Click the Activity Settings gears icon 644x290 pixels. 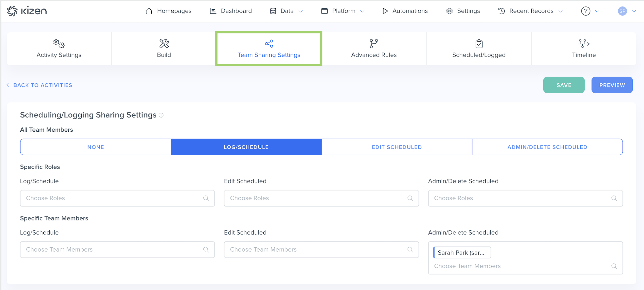pyautogui.click(x=59, y=44)
